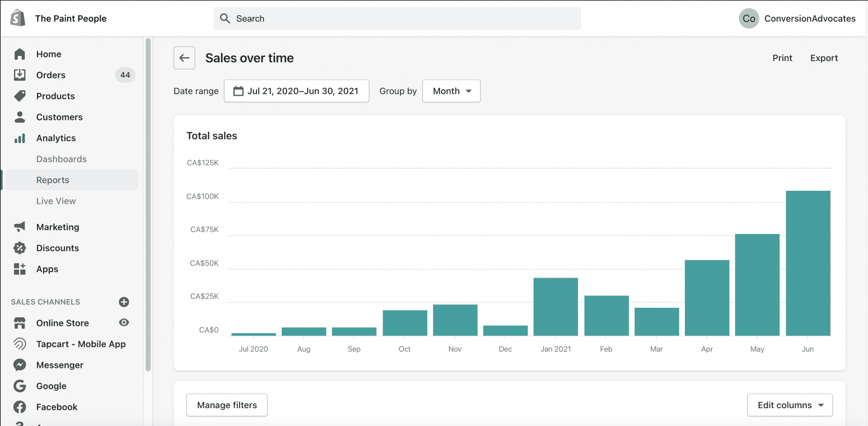
Task: Add a sales channel with plus icon
Action: point(124,302)
